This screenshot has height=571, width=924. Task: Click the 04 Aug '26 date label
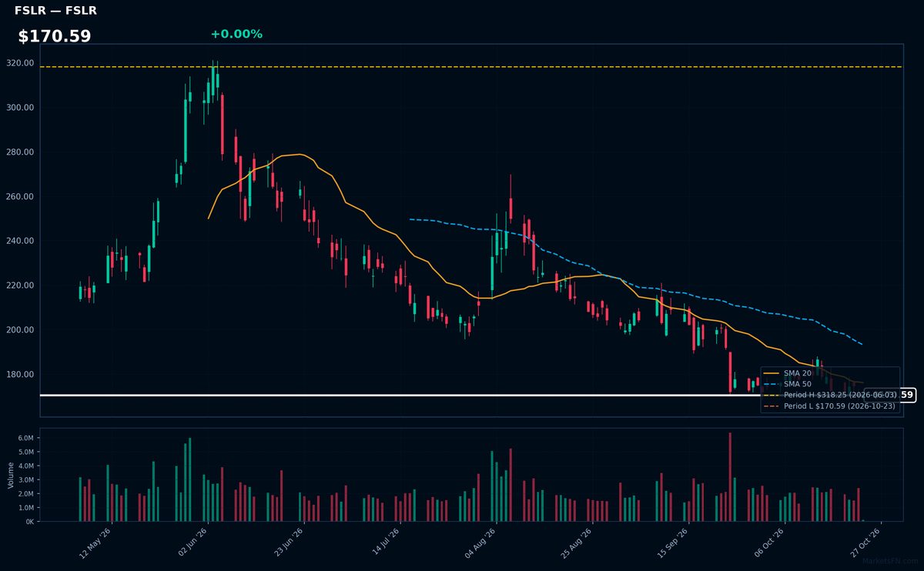coord(481,543)
